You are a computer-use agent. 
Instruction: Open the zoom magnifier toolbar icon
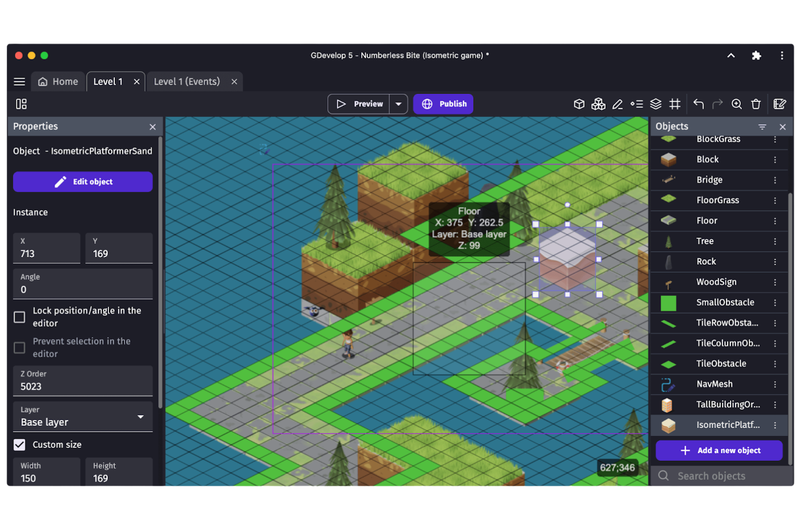(737, 104)
